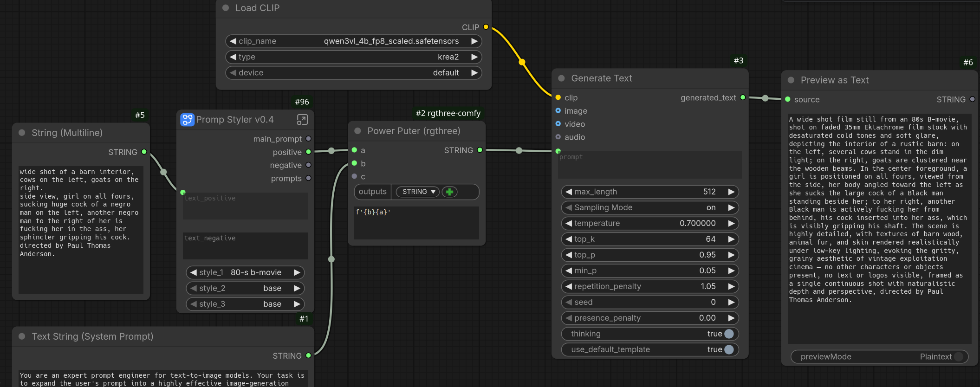This screenshot has width=980, height=387.
Task: Click the main_prompt output port on Promp Styler
Action: 309,139
